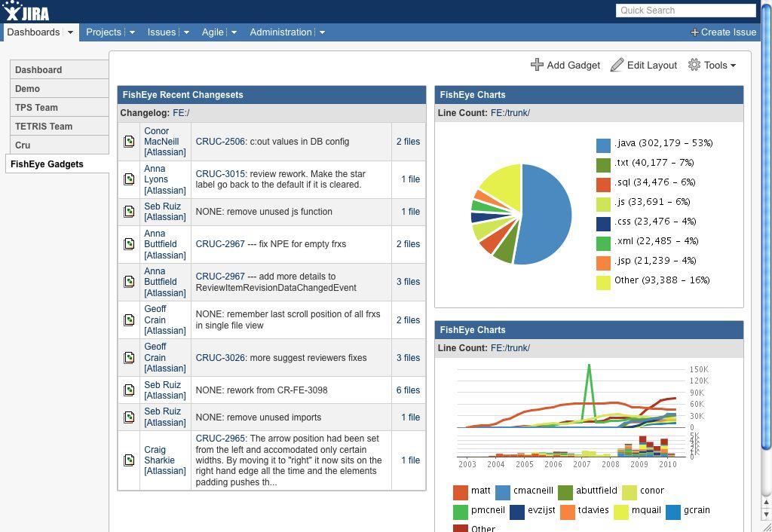
Task: Open the Agile menu
Action: tap(213, 32)
